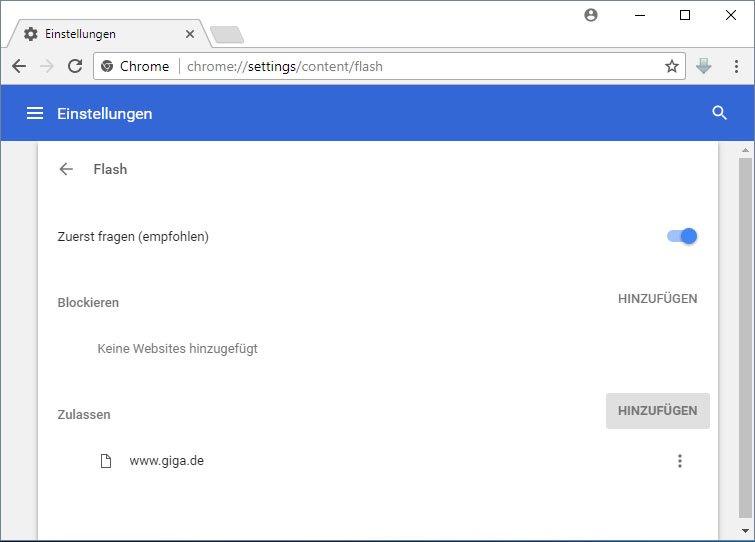Reload the settings page

(x=75, y=66)
